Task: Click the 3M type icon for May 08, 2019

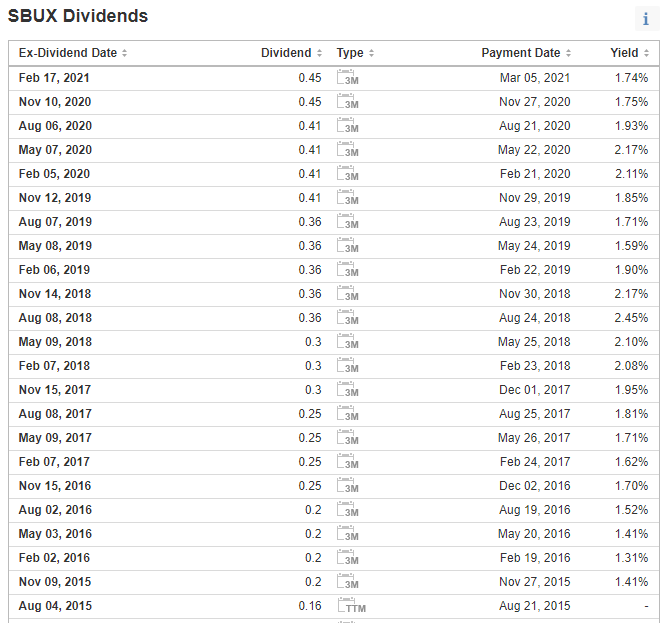Action: (x=348, y=246)
